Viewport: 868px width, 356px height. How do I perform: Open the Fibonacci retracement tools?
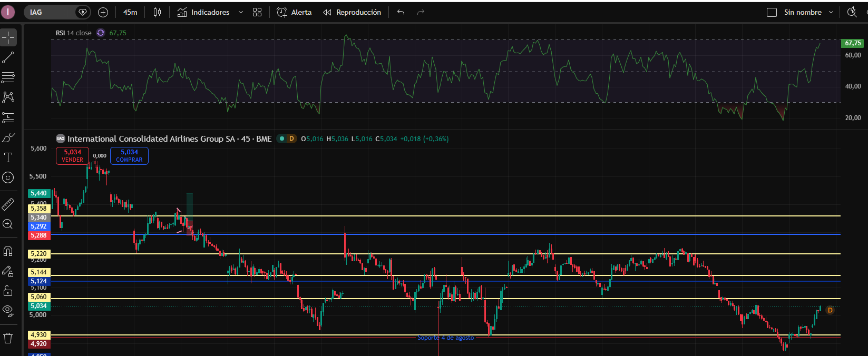click(x=8, y=77)
